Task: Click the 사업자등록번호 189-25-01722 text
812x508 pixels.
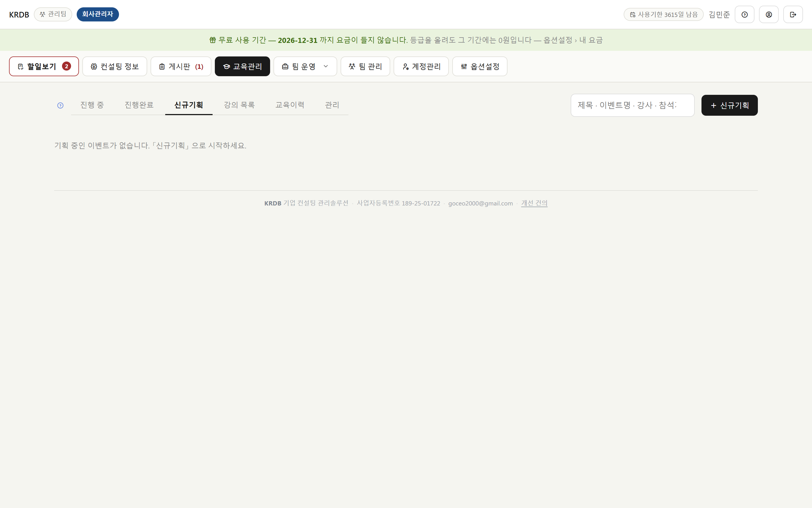Action: tap(398, 203)
